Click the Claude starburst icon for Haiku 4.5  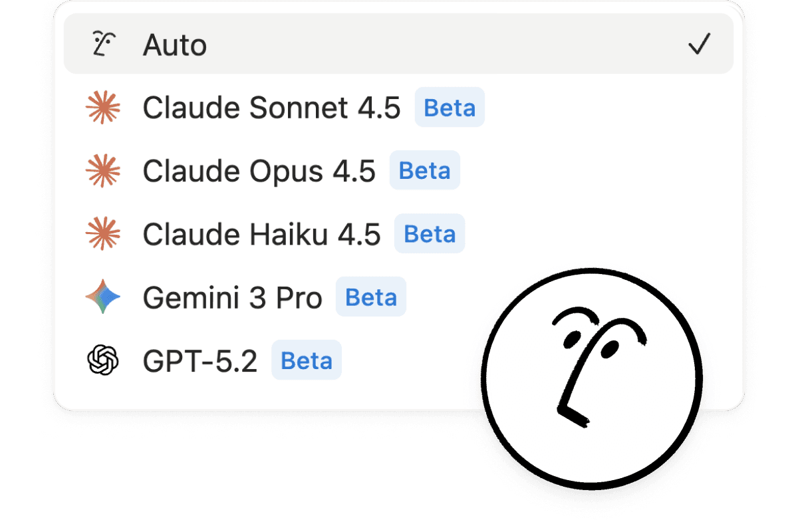(x=103, y=234)
